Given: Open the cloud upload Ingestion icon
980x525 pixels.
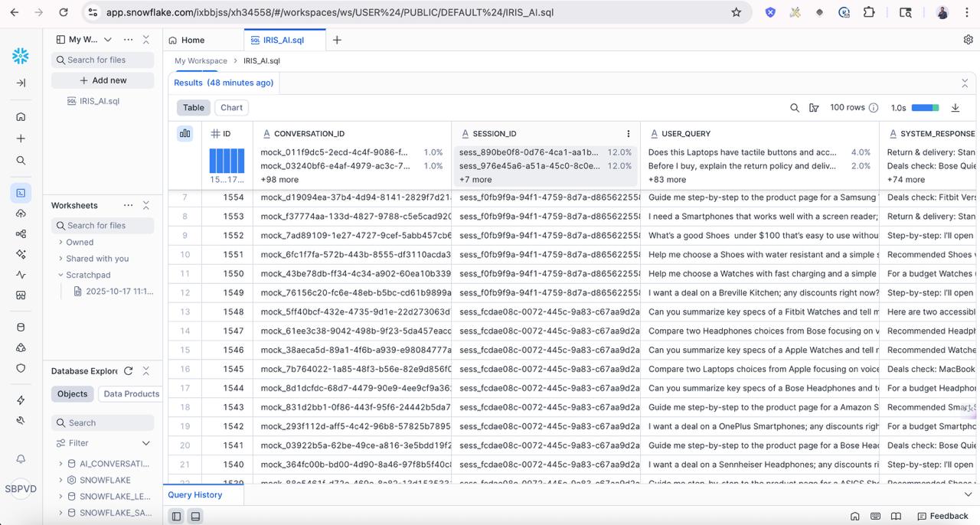Looking at the screenshot, I should pyautogui.click(x=21, y=214).
